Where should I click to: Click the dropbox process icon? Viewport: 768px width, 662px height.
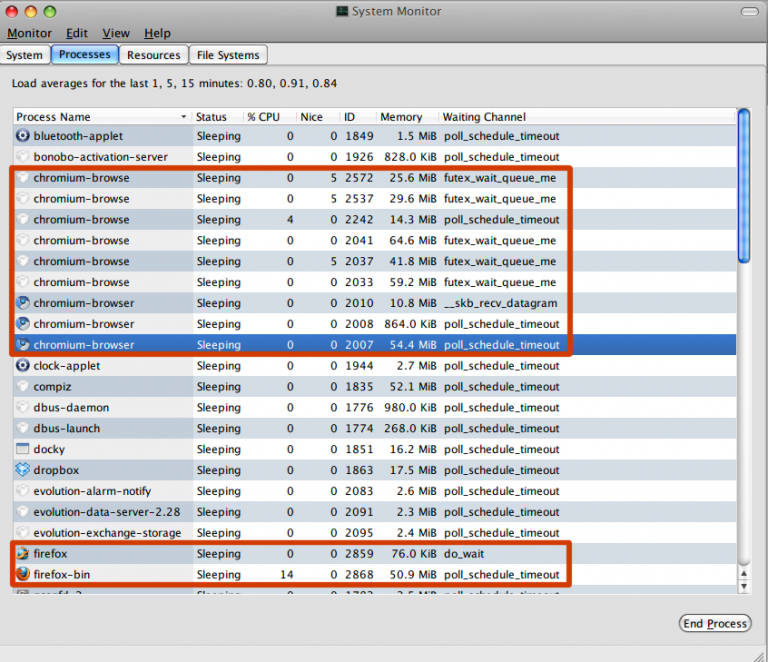[x=23, y=470]
